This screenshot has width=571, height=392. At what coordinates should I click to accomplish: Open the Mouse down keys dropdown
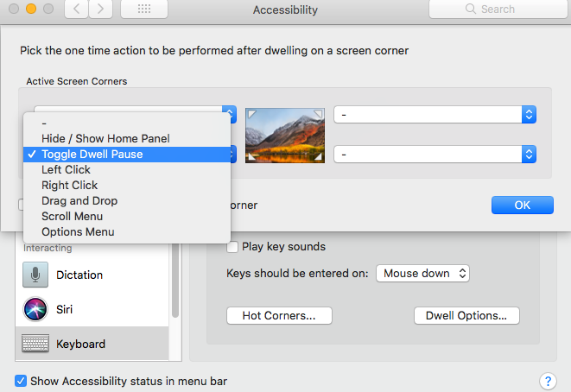[422, 273]
